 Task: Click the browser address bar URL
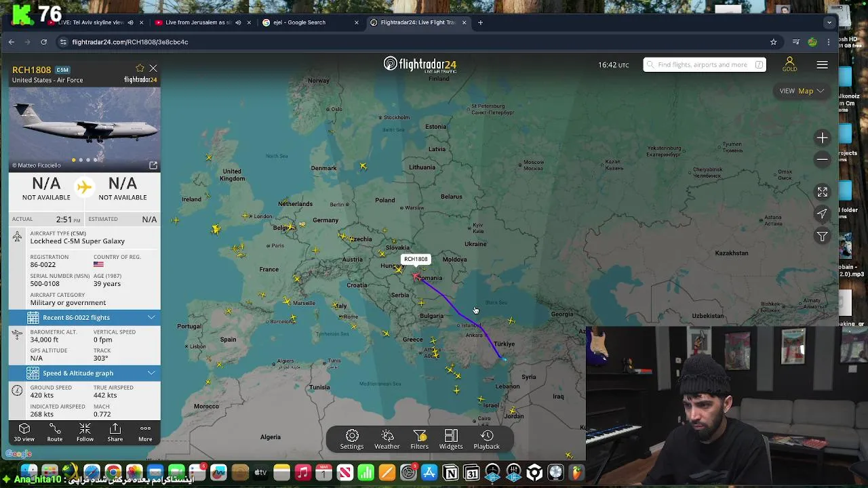coord(130,42)
